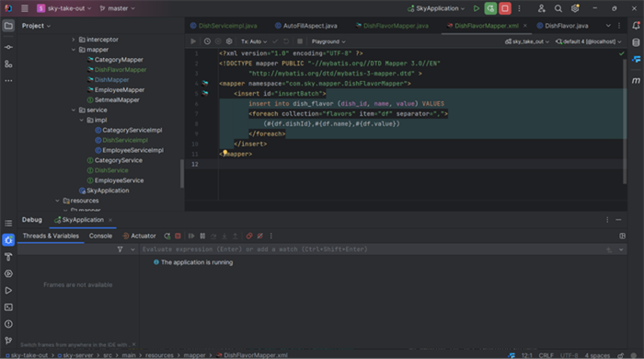The image size is (644, 359).
Task: Collapse the mapper folder
Action: (74, 50)
